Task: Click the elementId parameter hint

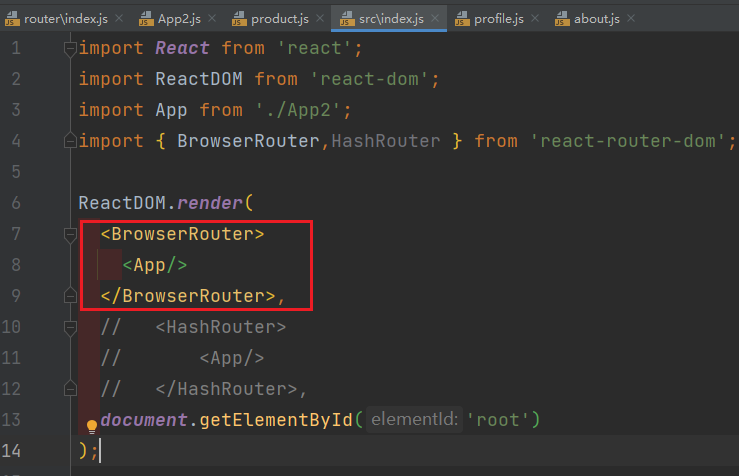Action: [414, 419]
